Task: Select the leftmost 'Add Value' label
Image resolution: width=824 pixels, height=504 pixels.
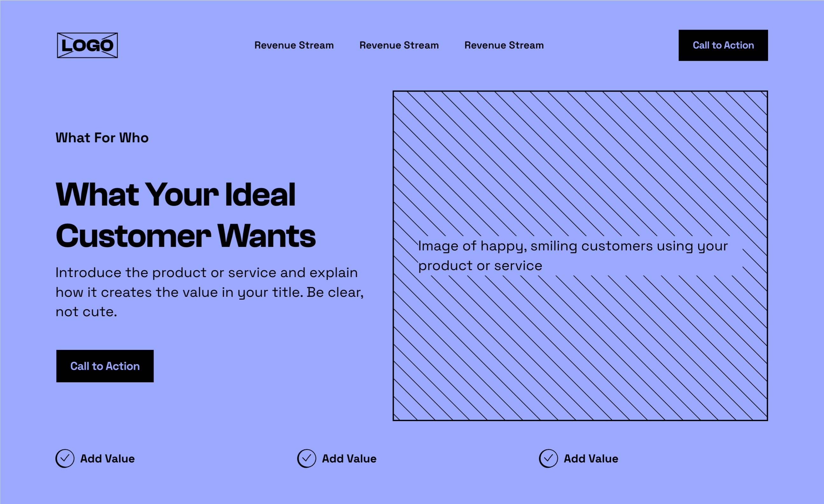Action: click(x=107, y=459)
